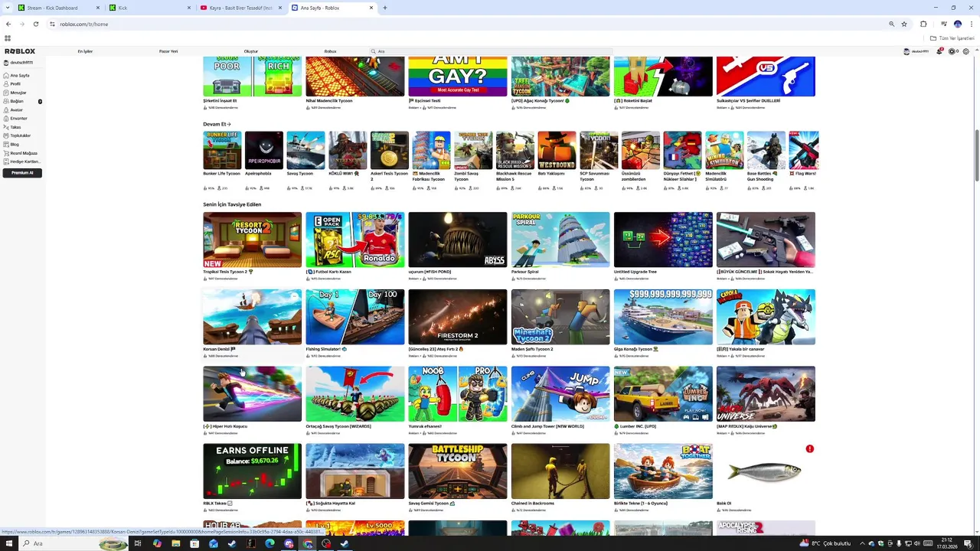Viewport: 980px width, 551px height.
Task: Open Oluştur nav item
Action: tap(250, 51)
